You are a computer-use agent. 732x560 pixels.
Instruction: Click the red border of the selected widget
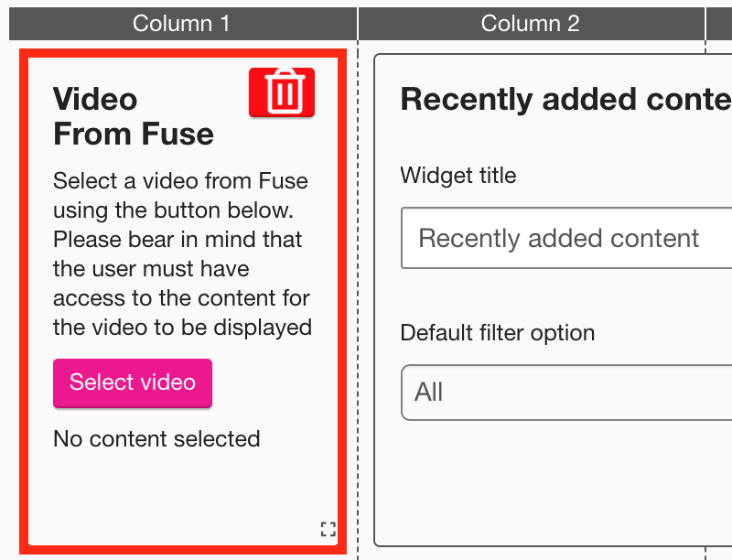(x=24, y=302)
